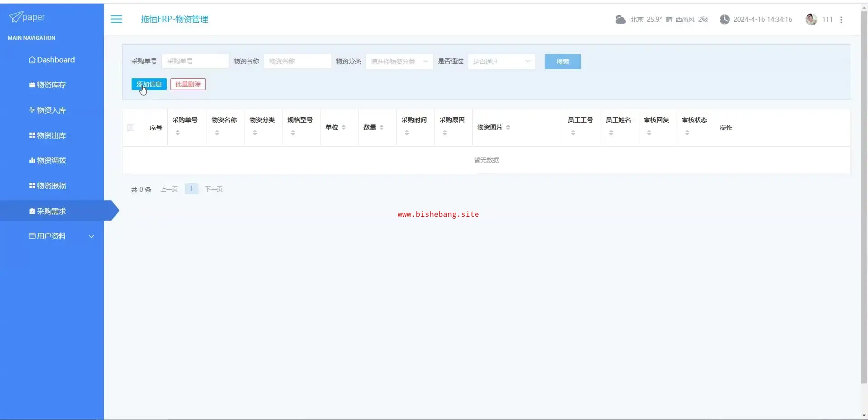This screenshot has height=420, width=868.
Task: Click the 添加信息 button
Action: 149,84
